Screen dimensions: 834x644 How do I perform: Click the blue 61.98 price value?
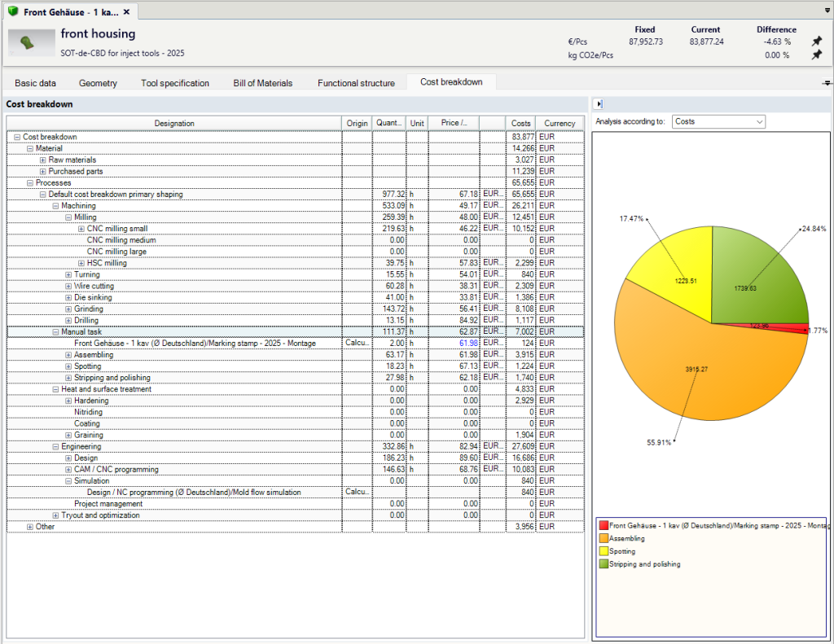[468, 343]
